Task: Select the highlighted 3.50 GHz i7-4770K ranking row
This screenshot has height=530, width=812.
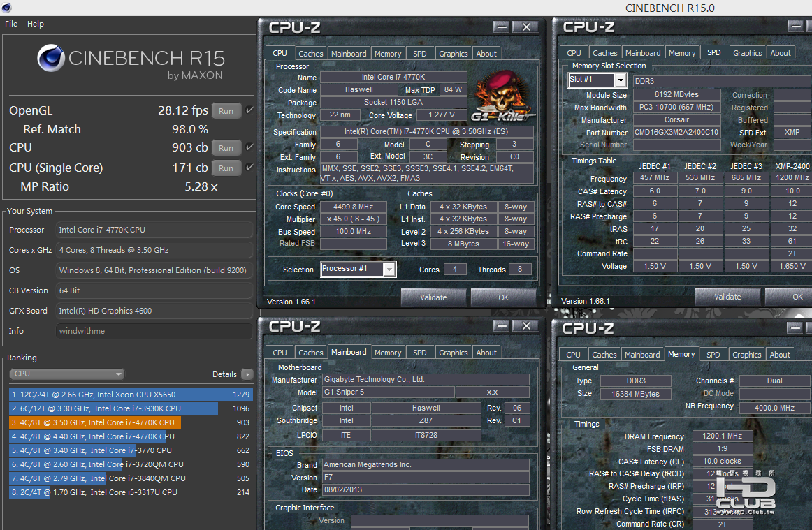Action: click(131, 422)
